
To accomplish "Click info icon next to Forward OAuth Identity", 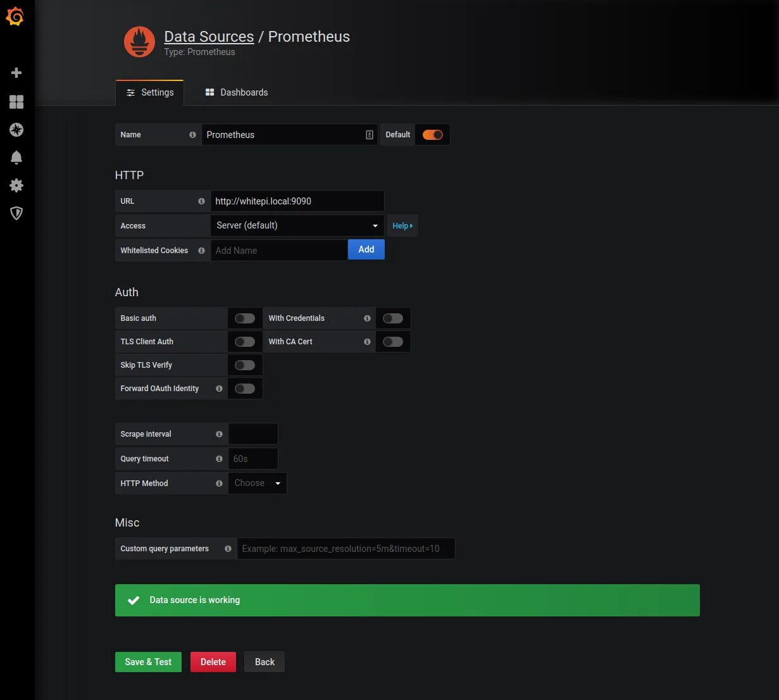I will (x=219, y=389).
